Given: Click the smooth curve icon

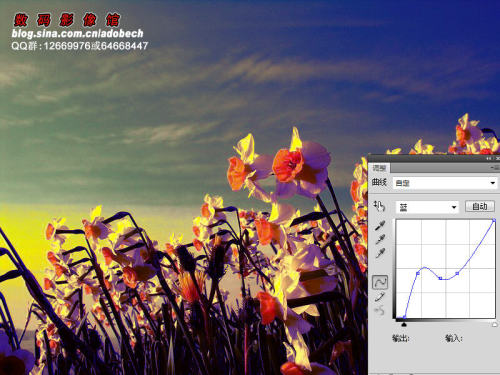Looking at the screenshot, I should [380, 311].
